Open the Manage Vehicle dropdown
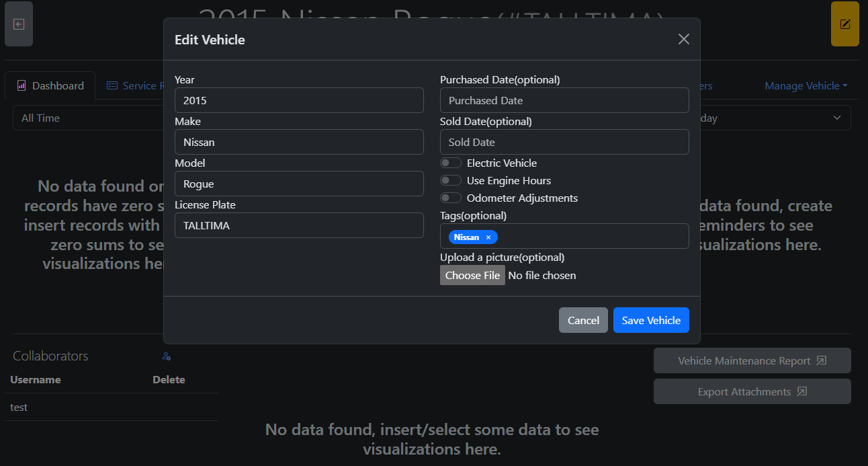The width and height of the screenshot is (868, 466). pyautogui.click(x=806, y=85)
